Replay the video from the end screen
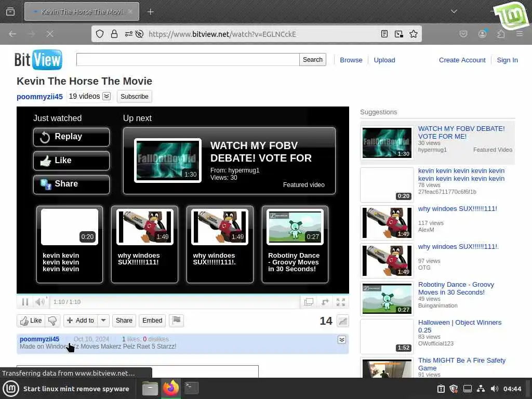Viewport: 532px width, 399px height. [x=71, y=137]
